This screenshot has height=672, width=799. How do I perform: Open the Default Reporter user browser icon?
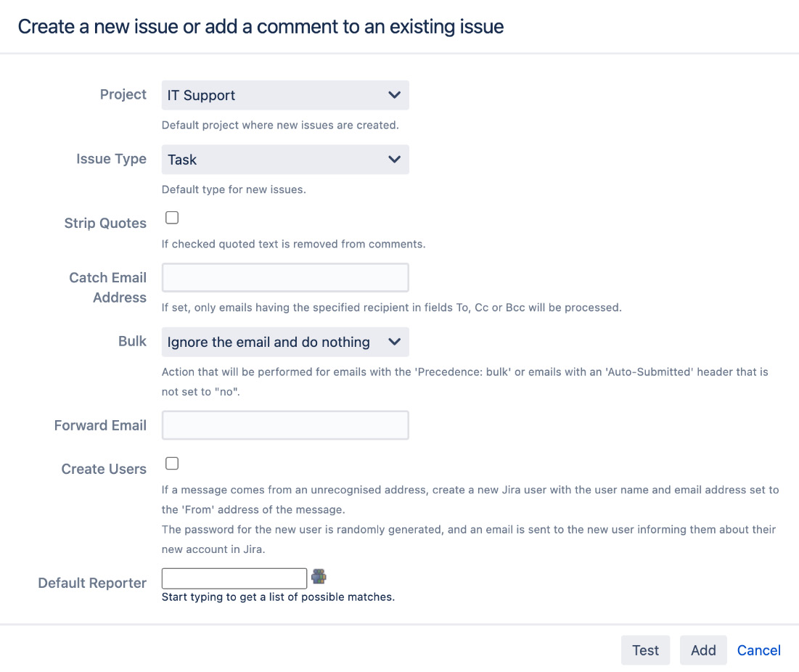point(319,575)
